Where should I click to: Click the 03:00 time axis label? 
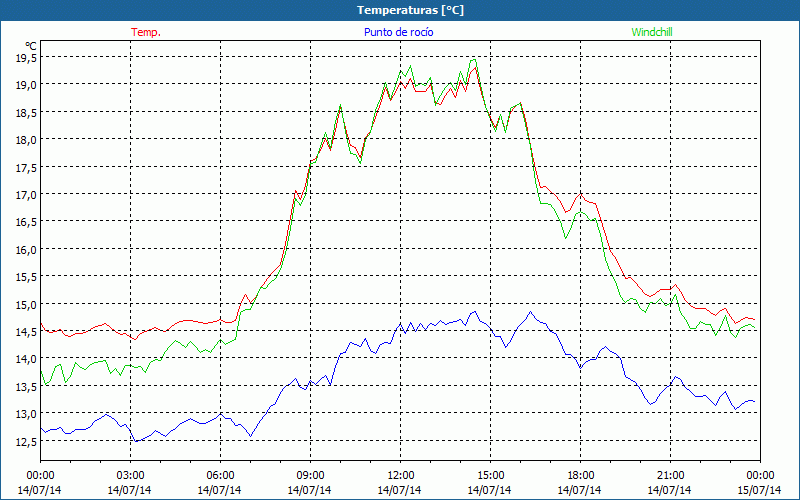pos(130,476)
